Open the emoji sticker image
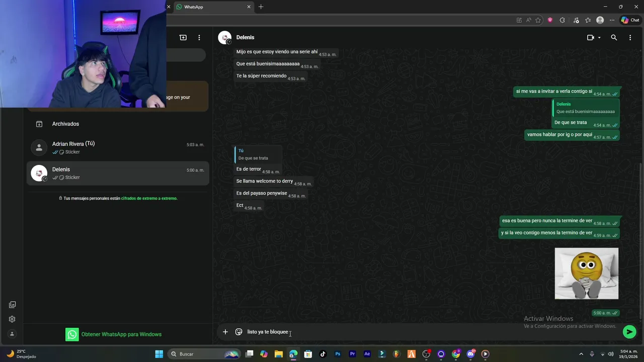Viewport: 644px width, 362px height. tap(587, 274)
